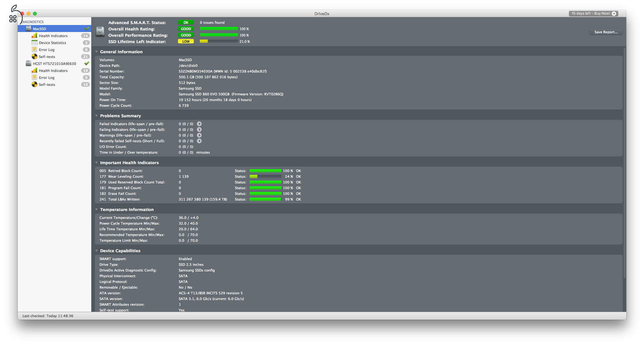The height and width of the screenshot is (345, 644).
Task: Expand the Failed Indicators arrow disclosure
Action: tap(199, 124)
